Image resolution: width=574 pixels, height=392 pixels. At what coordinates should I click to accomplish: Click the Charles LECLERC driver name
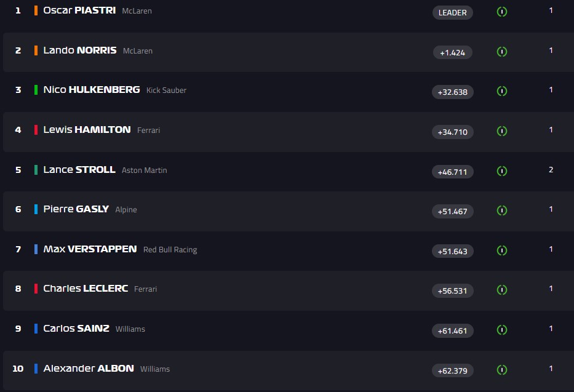click(86, 289)
